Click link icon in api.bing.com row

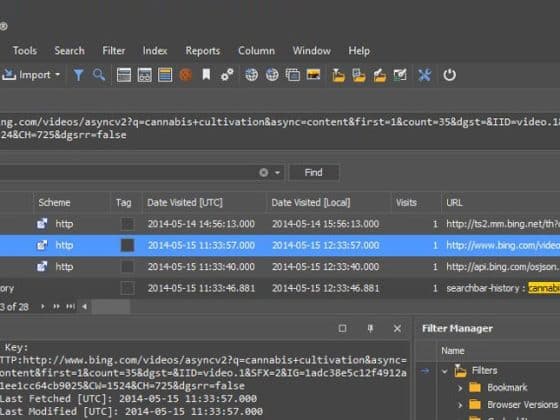(x=42, y=266)
